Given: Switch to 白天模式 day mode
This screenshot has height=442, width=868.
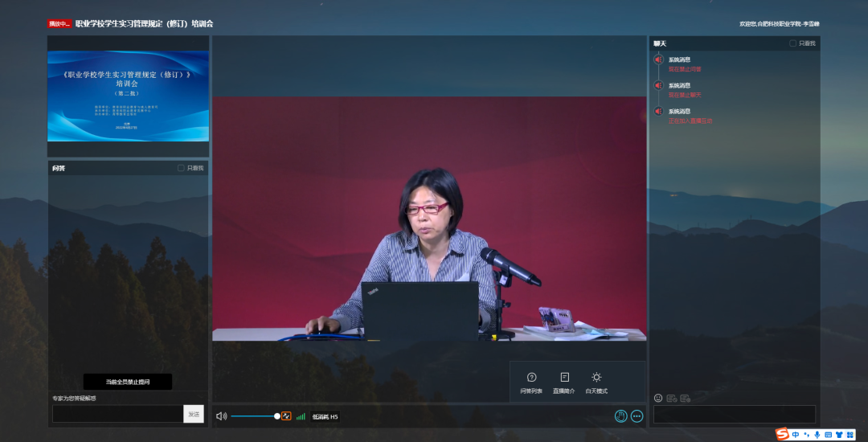Looking at the screenshot, I should [x=596, y=383].
